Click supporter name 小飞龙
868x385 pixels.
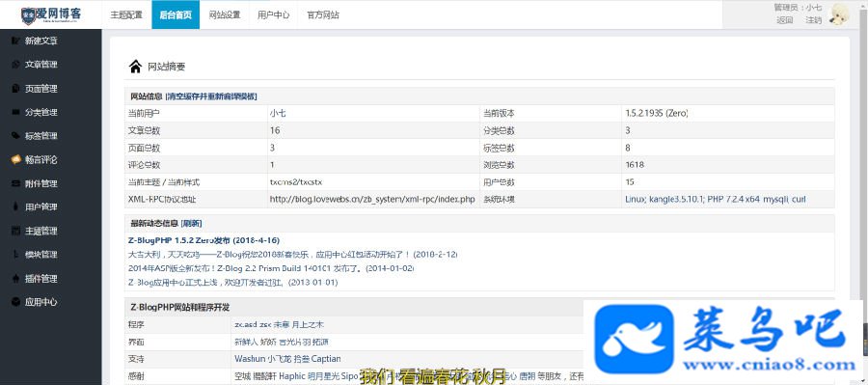(279, 359)
